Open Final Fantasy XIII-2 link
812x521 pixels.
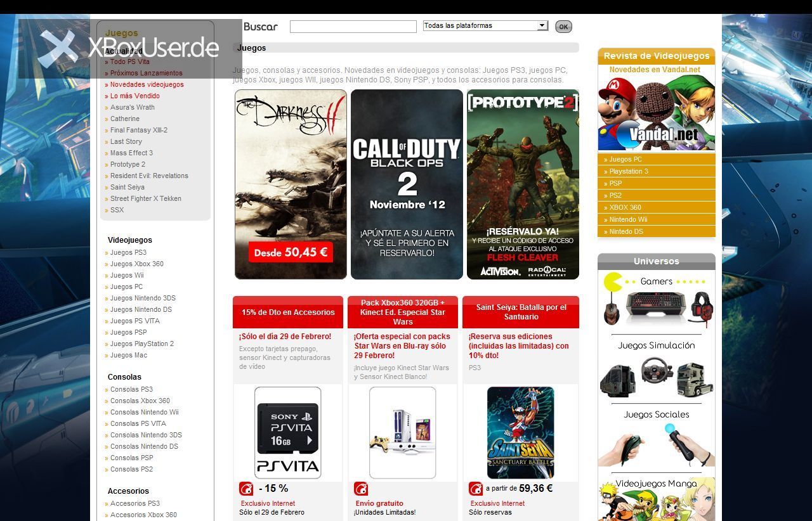coord(138,130)
